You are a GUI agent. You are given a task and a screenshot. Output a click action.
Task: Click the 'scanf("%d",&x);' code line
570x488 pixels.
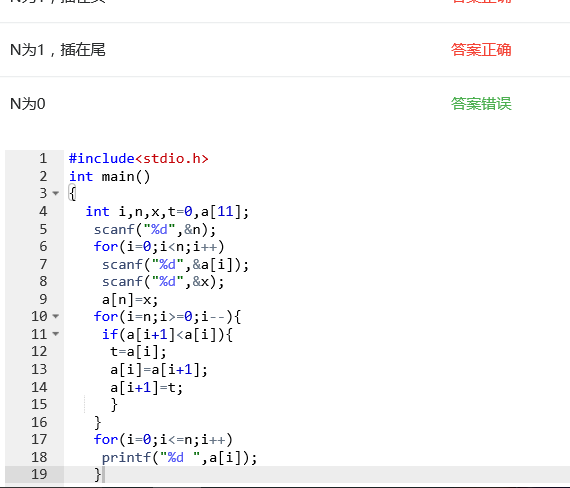click(x=163, y=282)
